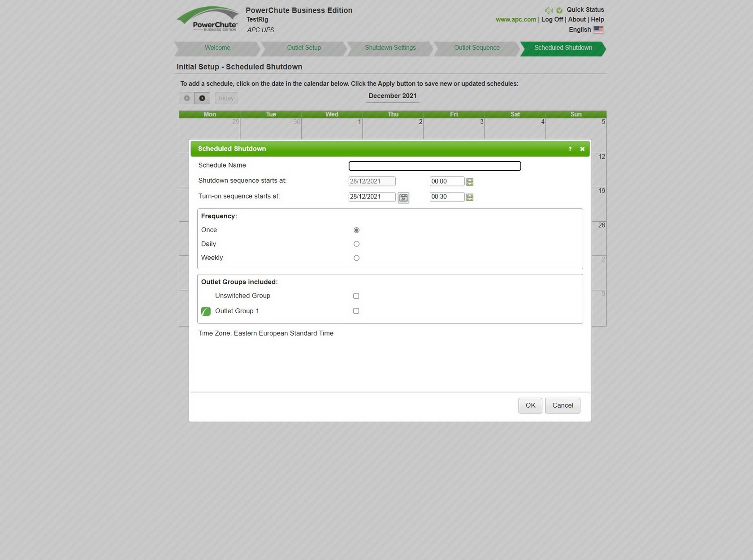The image size is (753, 560).
Task: Click the turn-on time field 00:30
Action: [447, 197]
